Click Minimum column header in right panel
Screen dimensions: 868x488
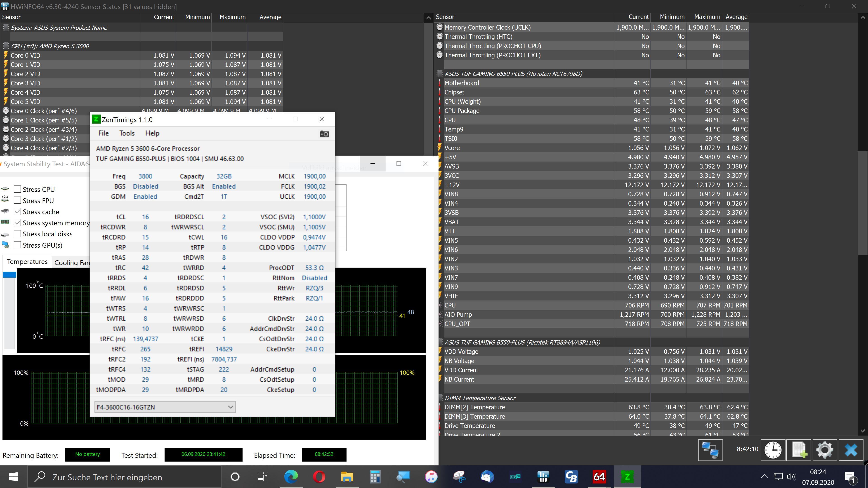668,17
